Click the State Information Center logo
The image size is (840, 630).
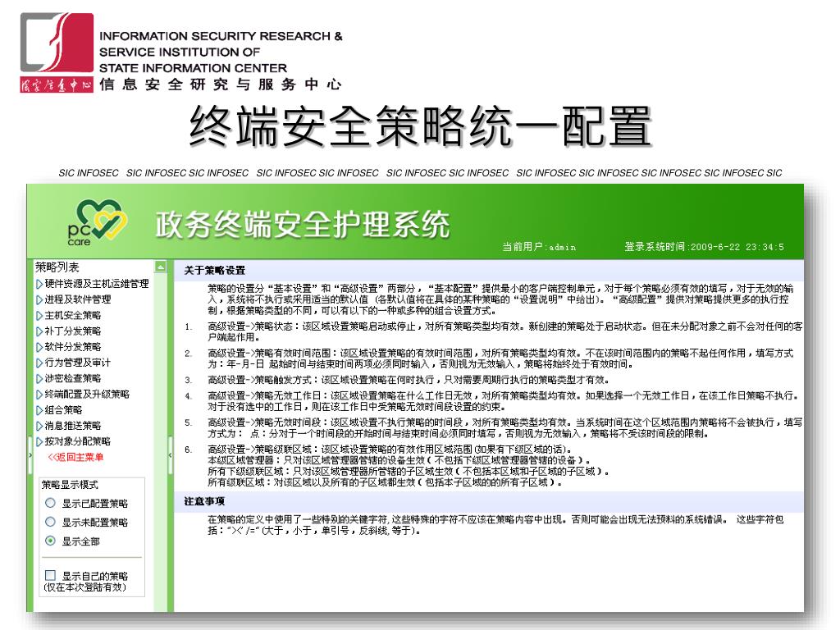click(57, 52)
